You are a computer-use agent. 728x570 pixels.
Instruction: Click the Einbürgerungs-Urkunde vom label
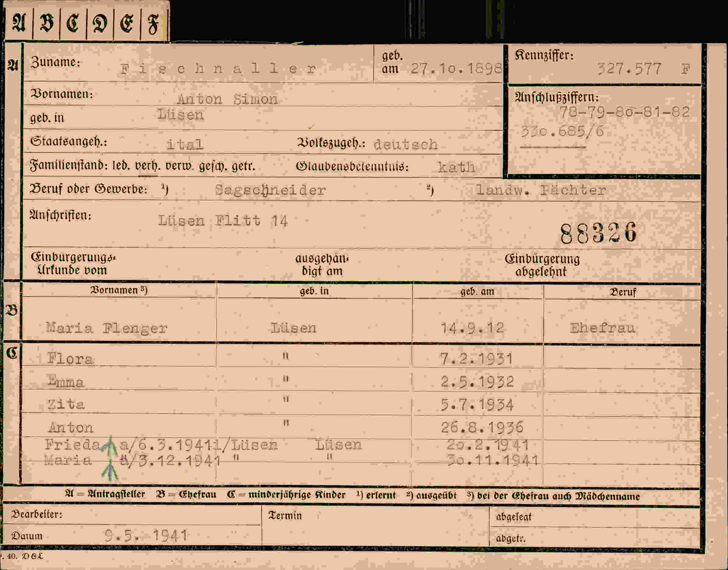click(73, 264)
